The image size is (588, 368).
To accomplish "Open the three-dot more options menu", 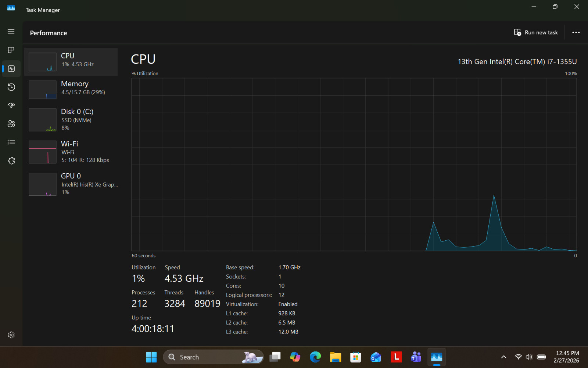I will [576, 32].
